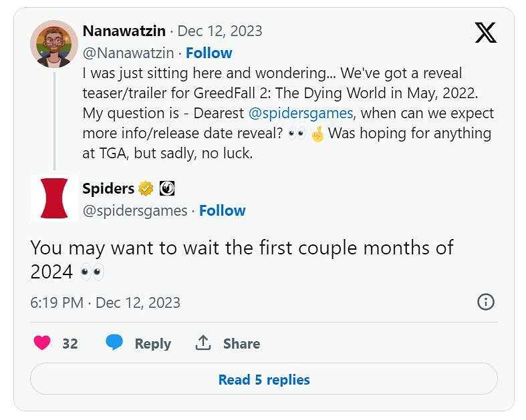Click the share upload arrow icon

pyautogui.click(x=203, y=343)
